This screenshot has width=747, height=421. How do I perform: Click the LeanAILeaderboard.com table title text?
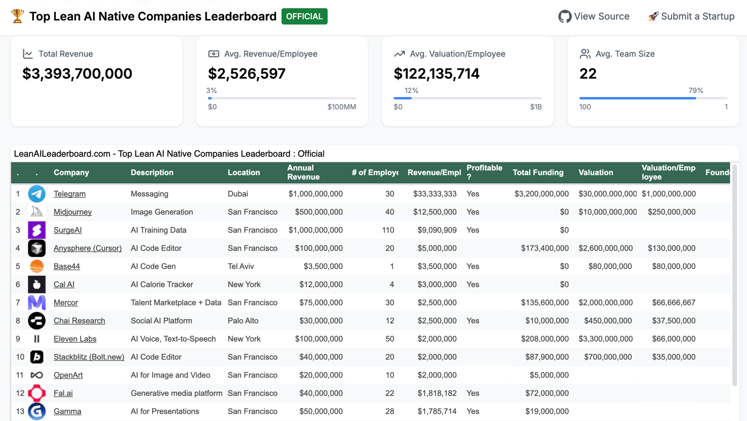click(169, 154)
